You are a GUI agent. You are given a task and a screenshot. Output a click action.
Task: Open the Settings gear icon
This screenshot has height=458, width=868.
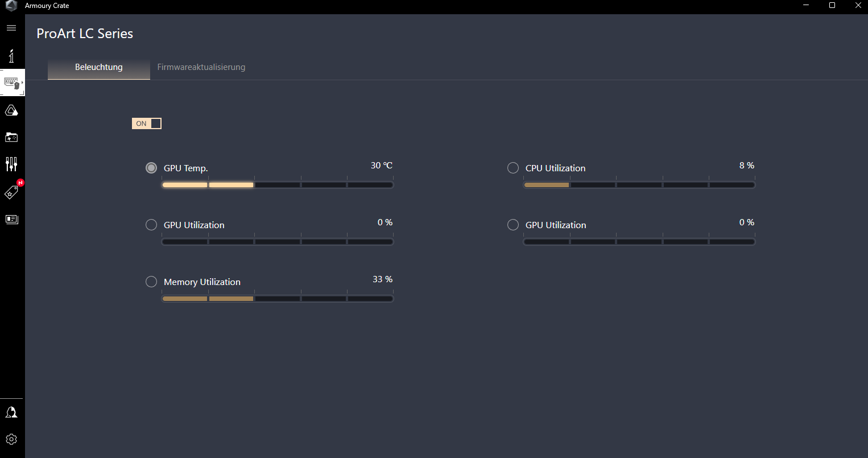[11, 439]
